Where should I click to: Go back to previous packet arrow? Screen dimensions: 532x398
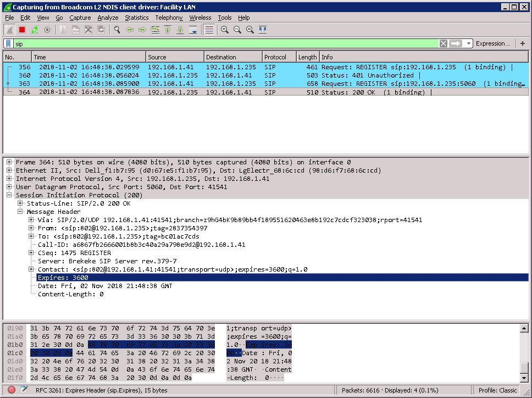pos(130,30)
